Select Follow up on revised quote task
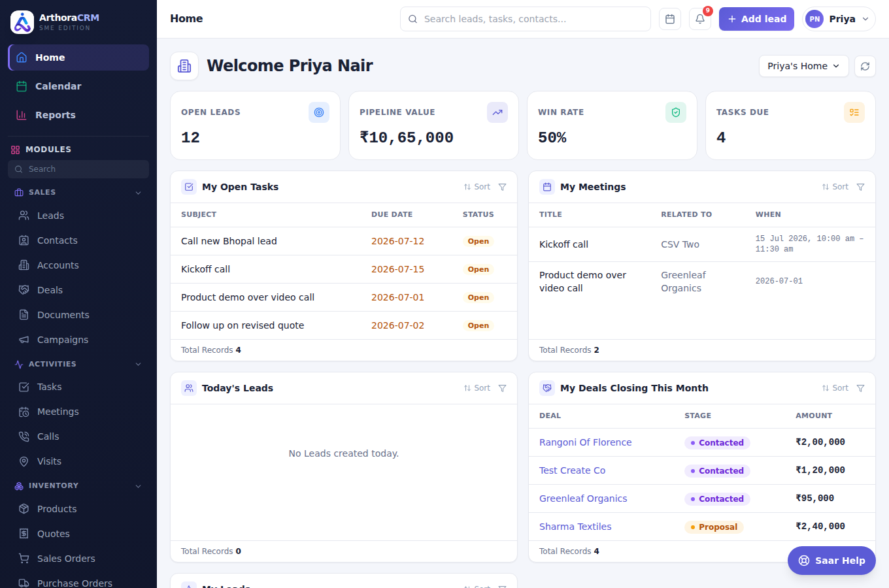 click(x=344, y=325)
